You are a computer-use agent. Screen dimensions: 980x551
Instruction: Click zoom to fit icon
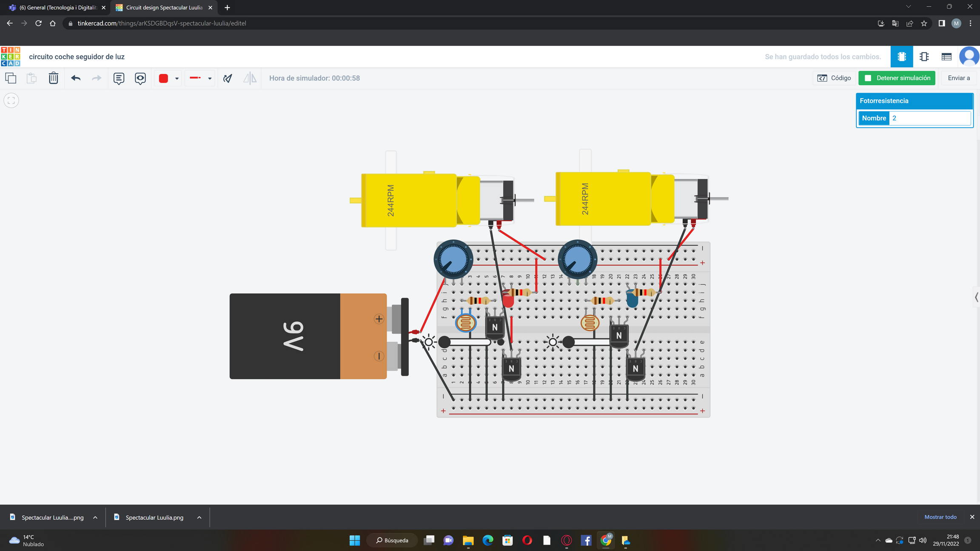tap(11, 101)
